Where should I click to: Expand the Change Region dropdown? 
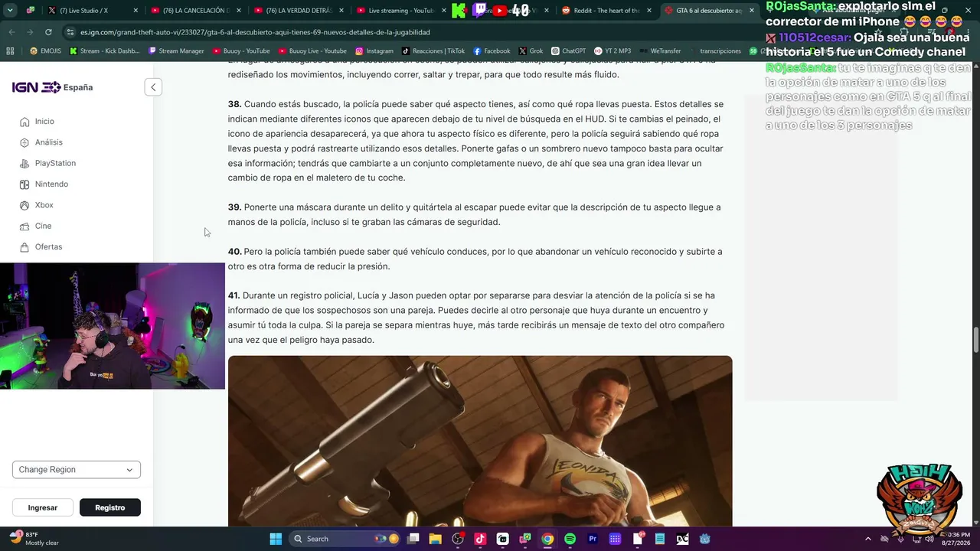click(x=77, y=470)
